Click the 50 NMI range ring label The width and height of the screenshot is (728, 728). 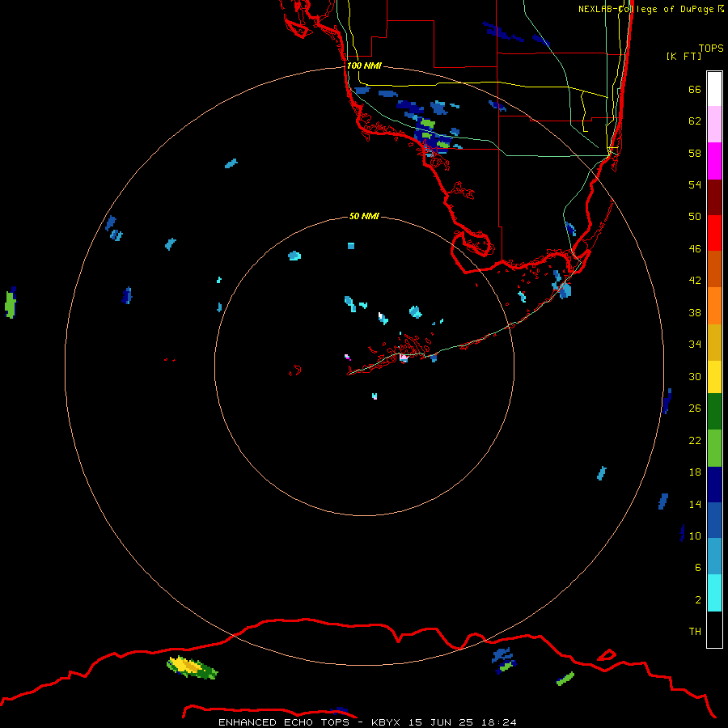point(364,216)
